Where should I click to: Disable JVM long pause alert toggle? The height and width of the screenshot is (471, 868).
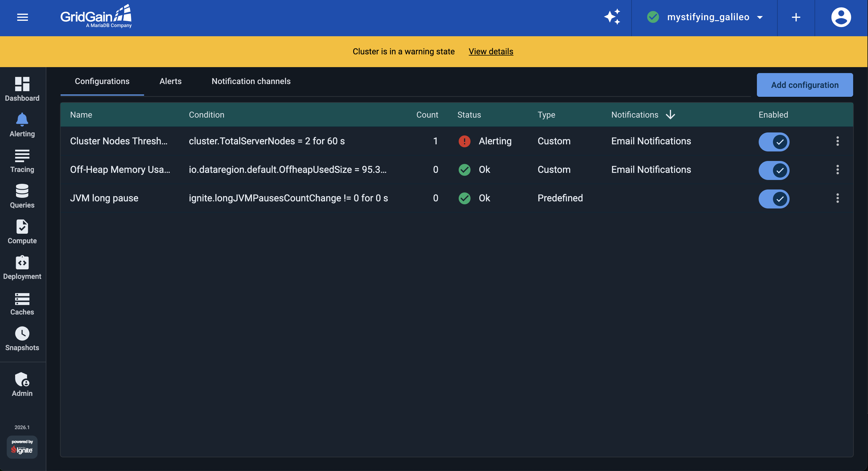(774, 198)
